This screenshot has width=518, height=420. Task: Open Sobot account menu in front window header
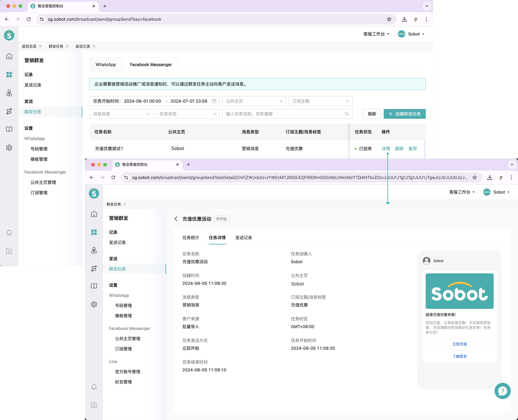coord(497,192)
